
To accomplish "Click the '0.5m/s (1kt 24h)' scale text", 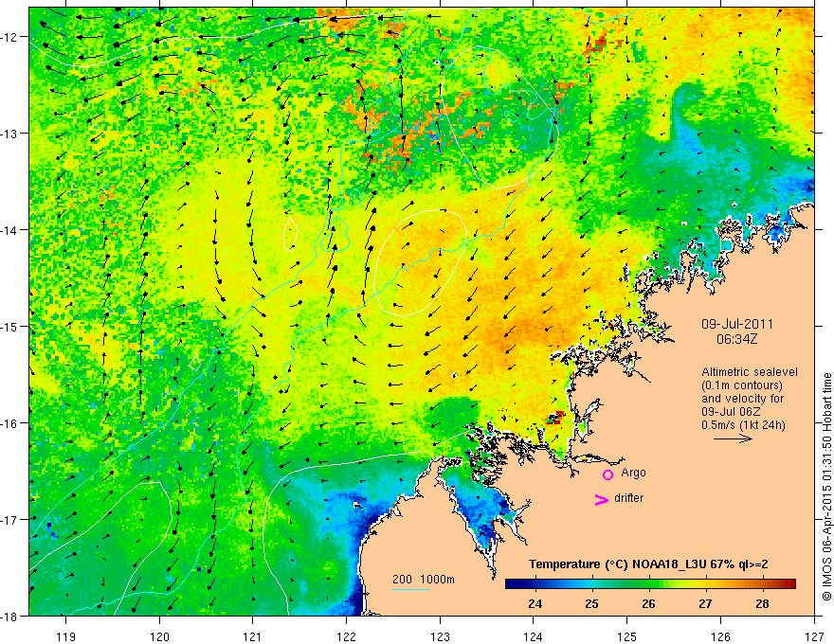I will click(744, 425).
